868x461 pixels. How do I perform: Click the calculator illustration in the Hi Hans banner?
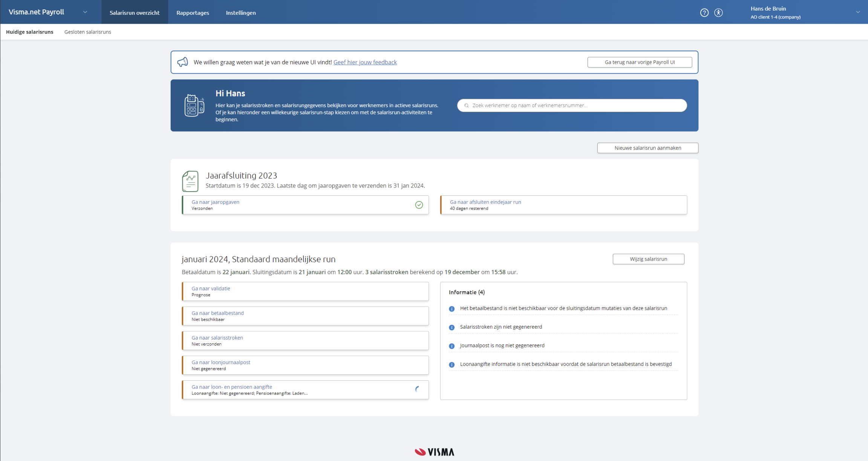point(193,106)
